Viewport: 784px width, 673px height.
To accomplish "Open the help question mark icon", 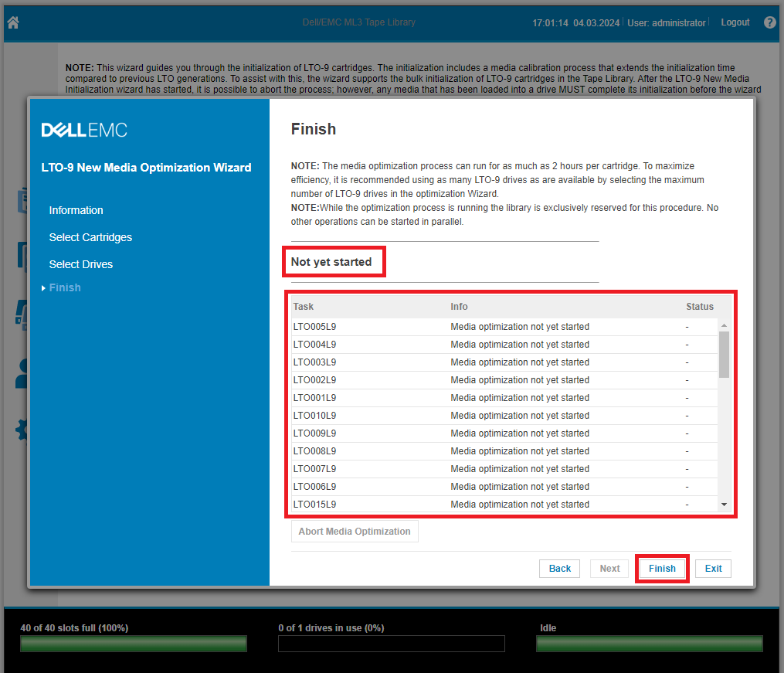I will tap(770, 22).
